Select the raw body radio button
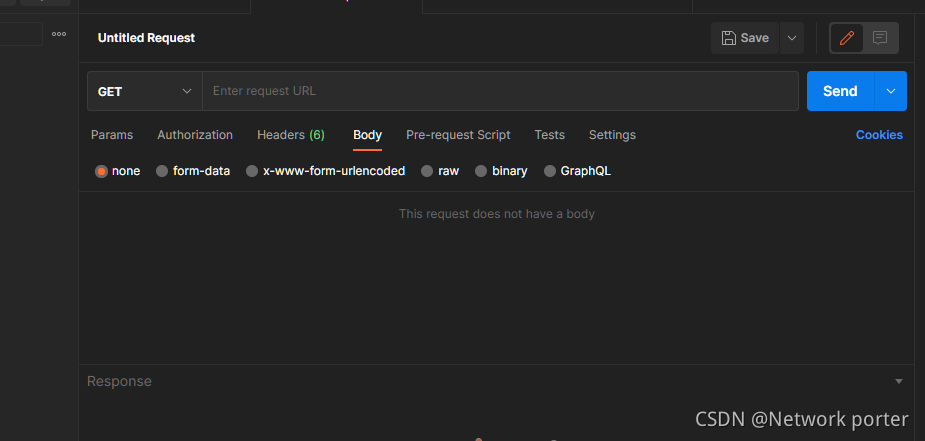Viewport: 925px width, 441px height. (427, 171)
